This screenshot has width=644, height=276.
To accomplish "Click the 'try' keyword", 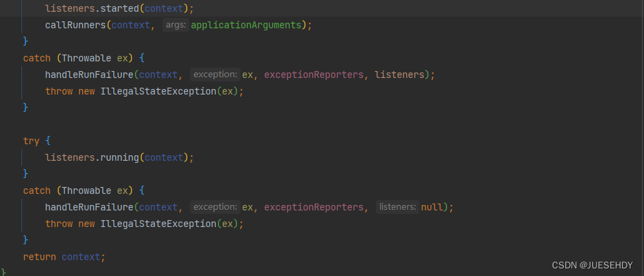I will (31, 141).
